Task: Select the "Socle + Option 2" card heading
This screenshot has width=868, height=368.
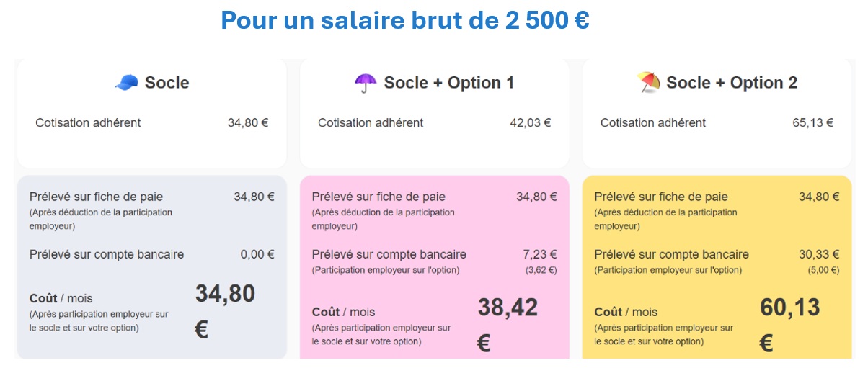Action: [731, 83]
